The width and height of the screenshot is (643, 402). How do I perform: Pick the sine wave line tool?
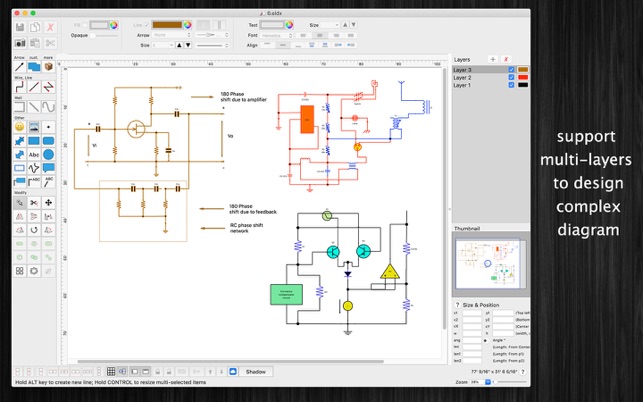point(48,107)
